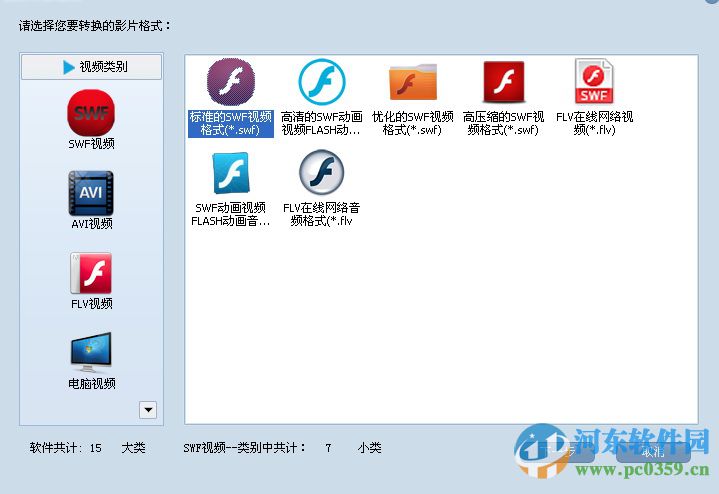
Task: Choose the 高清的SWF动画视频FLASH动… format icon
Action: coord(321,82)
